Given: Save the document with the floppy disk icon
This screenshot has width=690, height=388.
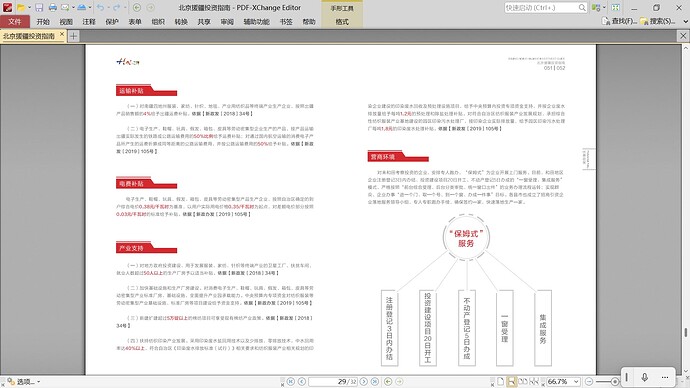Looking at the screenshot, I should coord(39,7).
